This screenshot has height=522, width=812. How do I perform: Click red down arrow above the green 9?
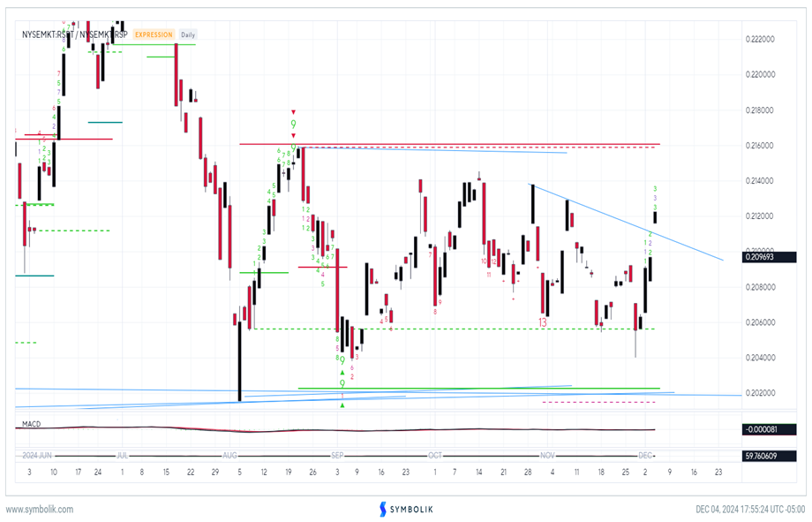[293, 112]
